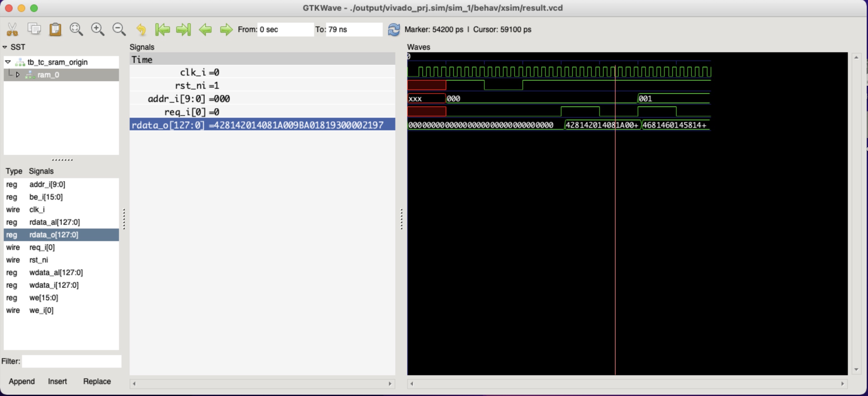
Task: Click the macOS green maximize window button
Action: [34, 8]
